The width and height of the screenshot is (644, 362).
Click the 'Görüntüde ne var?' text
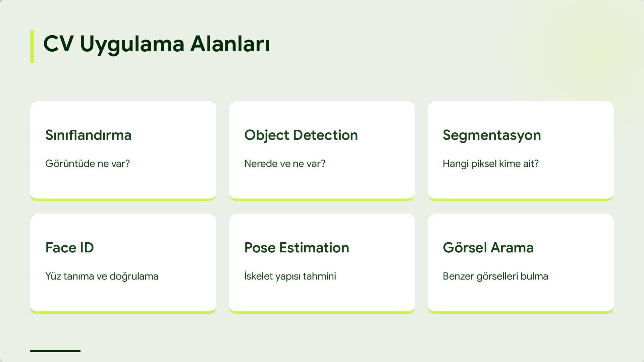87,164
